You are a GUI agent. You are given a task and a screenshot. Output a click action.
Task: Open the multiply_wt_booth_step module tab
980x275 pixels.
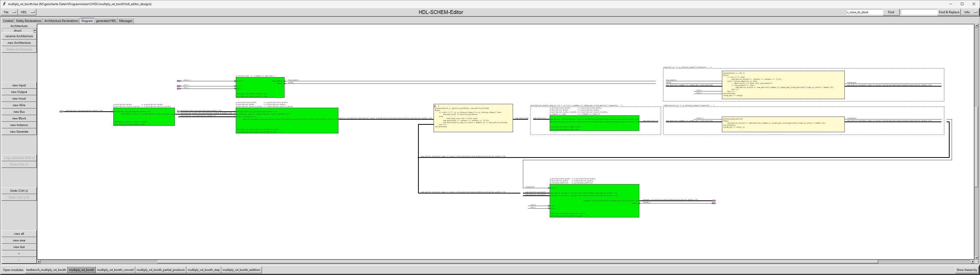[x=204, y=270]
